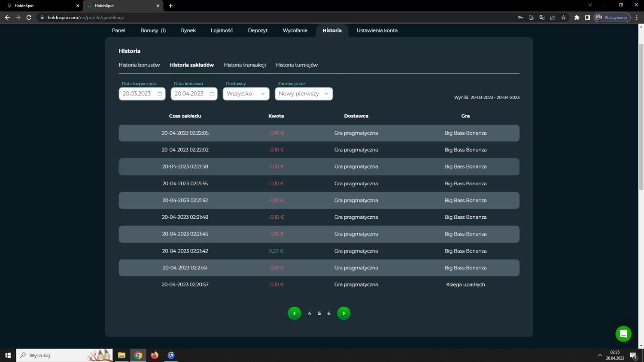644x362 pixels.
Task: Click the 0,20 € winning amount
Action: (276, 251)
